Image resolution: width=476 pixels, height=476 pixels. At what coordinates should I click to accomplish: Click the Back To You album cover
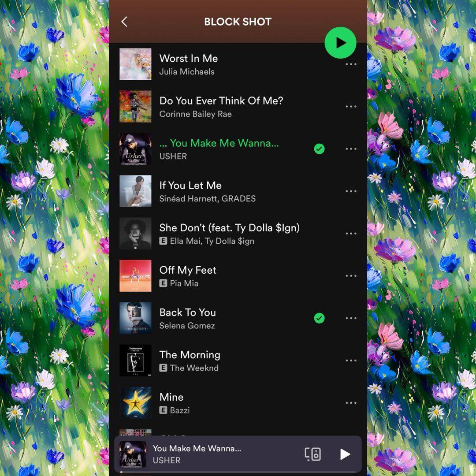[135, 318]
